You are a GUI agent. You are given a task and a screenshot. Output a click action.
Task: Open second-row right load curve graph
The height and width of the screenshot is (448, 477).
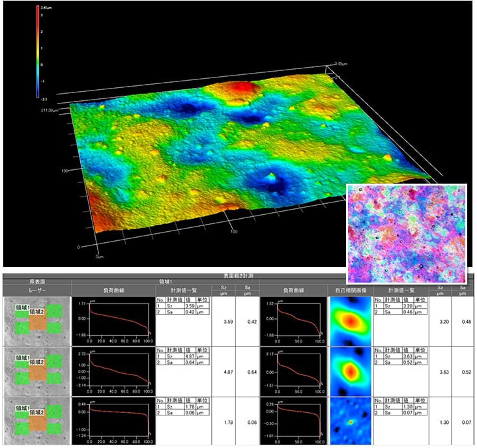pos(293,371)
